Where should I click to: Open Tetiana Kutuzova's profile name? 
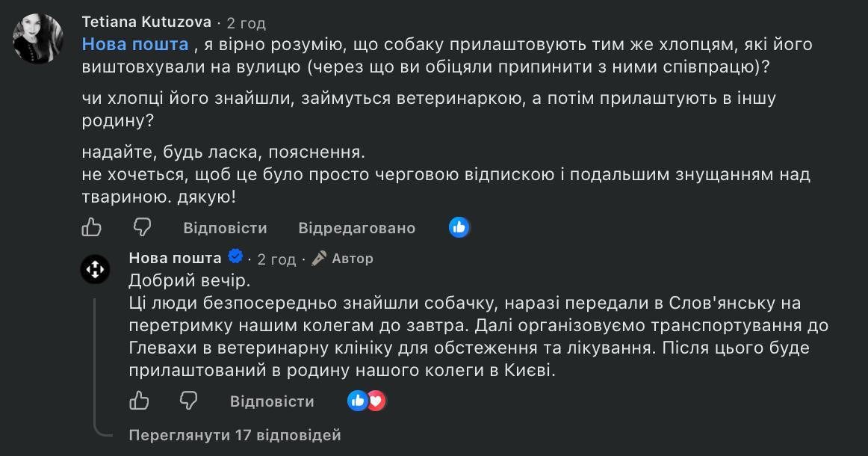pos(146,22)
